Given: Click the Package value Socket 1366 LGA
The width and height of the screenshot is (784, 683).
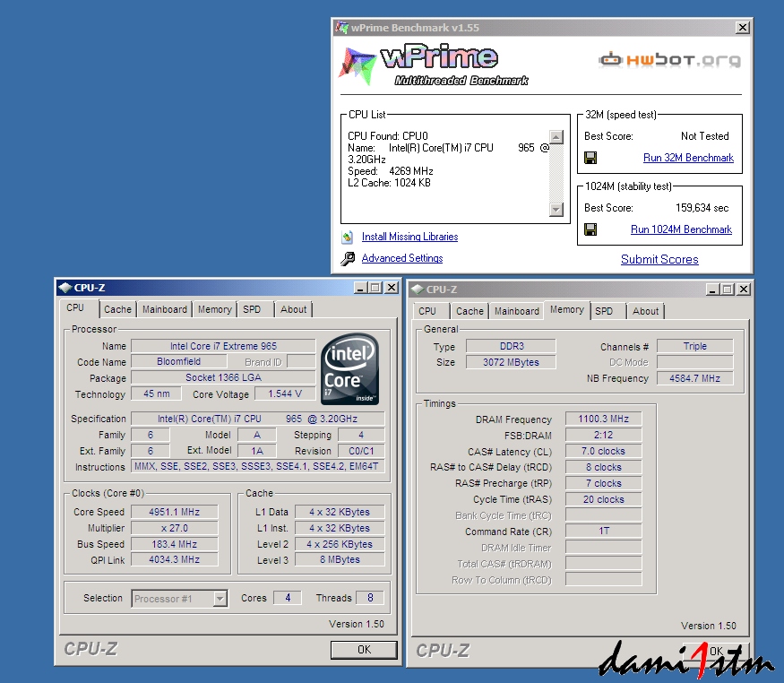Looking at the screenshot, I should 223,377.
